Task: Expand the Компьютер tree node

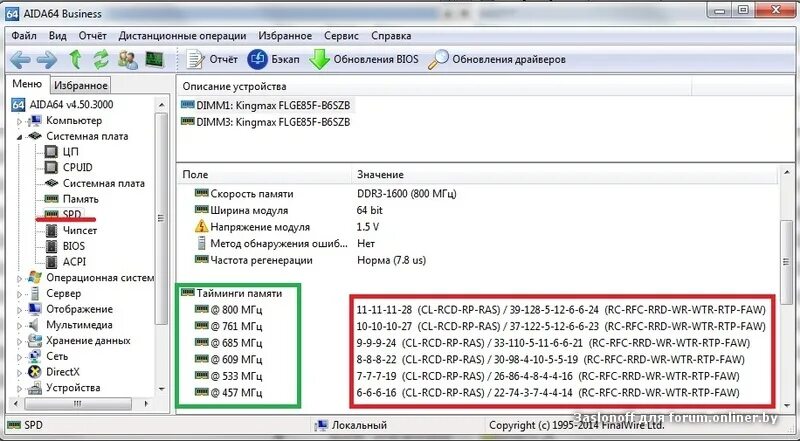Action: 20,121
